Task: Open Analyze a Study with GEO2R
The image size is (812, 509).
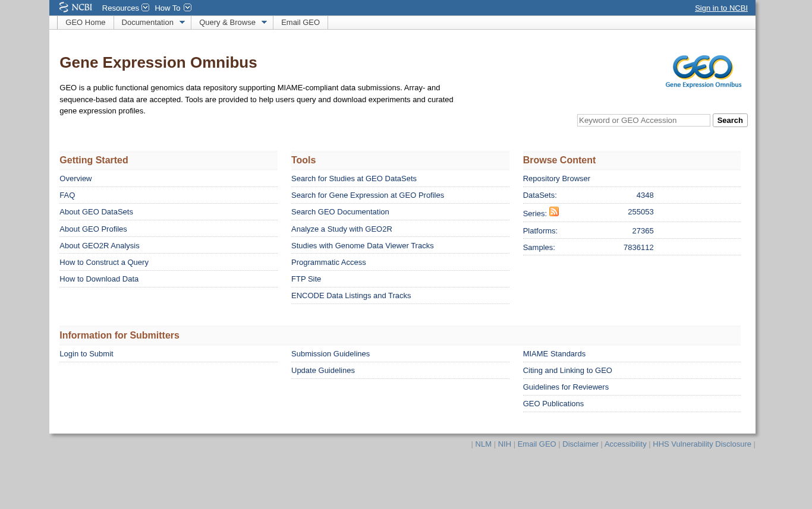Action: [x=342, y=229]
